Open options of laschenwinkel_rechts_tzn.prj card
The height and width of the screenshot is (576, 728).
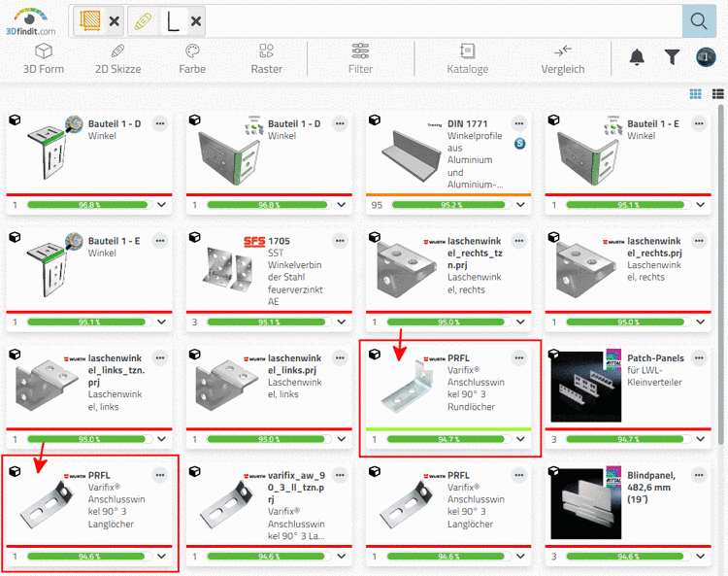click(519, 241)
